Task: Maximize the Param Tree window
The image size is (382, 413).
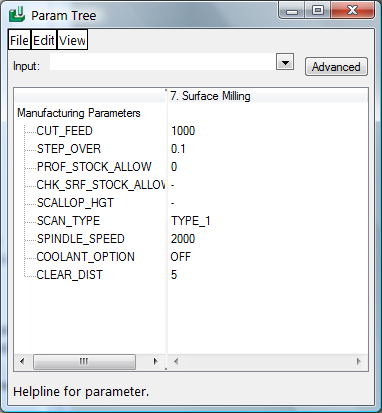Action: (317, 11)
